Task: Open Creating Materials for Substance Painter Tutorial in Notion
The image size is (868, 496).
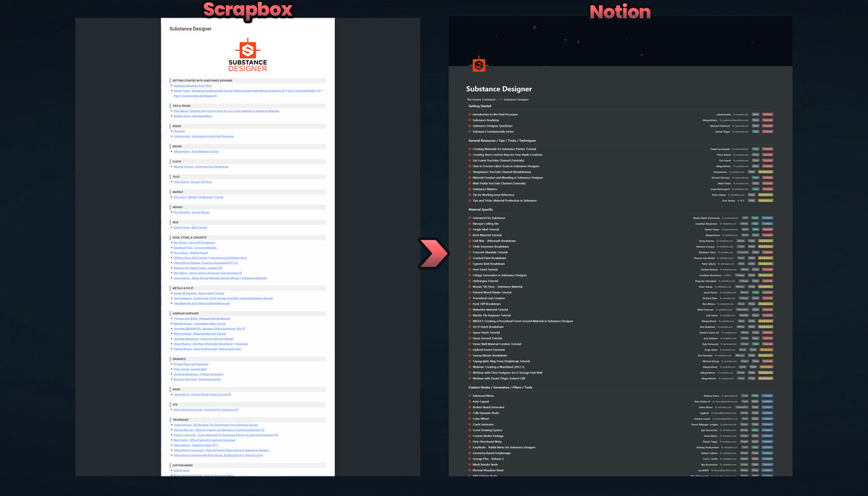Action: (x=504, y=149)
